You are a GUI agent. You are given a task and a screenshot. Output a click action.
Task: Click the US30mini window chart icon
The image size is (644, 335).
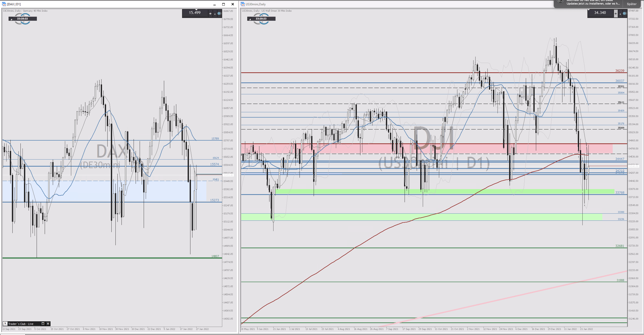point(242,4)
